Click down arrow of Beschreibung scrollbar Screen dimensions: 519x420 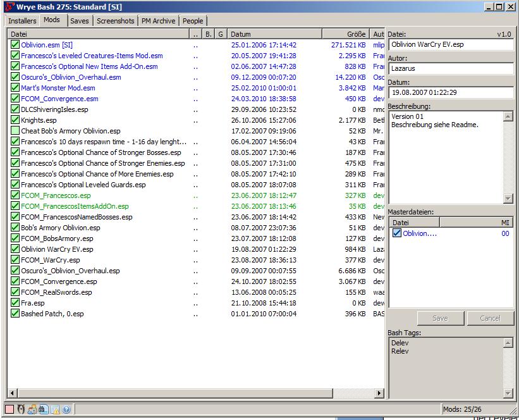point(508,199)
